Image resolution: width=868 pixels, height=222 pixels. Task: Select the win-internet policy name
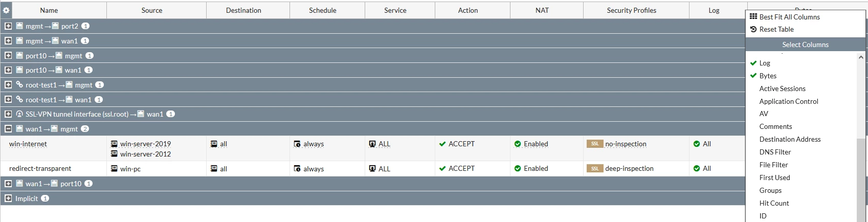[28, 144]
